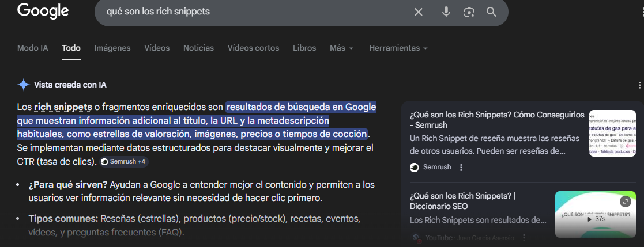Open the Noticias results tab
Viewport: 644px width, 247px height.
(x=198, y=48)
